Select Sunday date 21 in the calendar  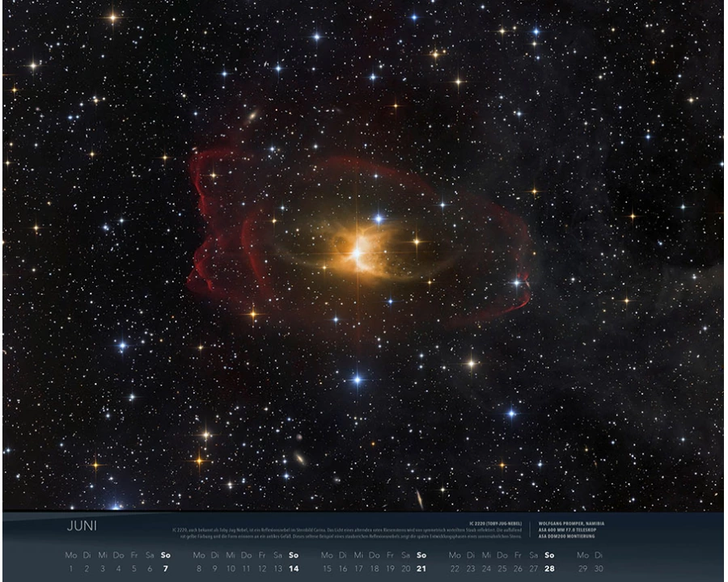click(x=421, y=568)
